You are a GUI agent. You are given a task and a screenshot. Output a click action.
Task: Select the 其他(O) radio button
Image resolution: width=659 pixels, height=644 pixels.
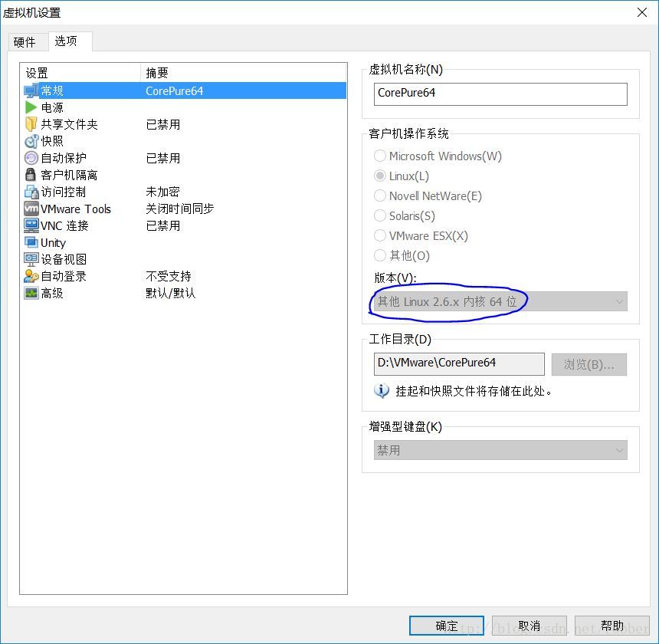(x=380, y=255)
